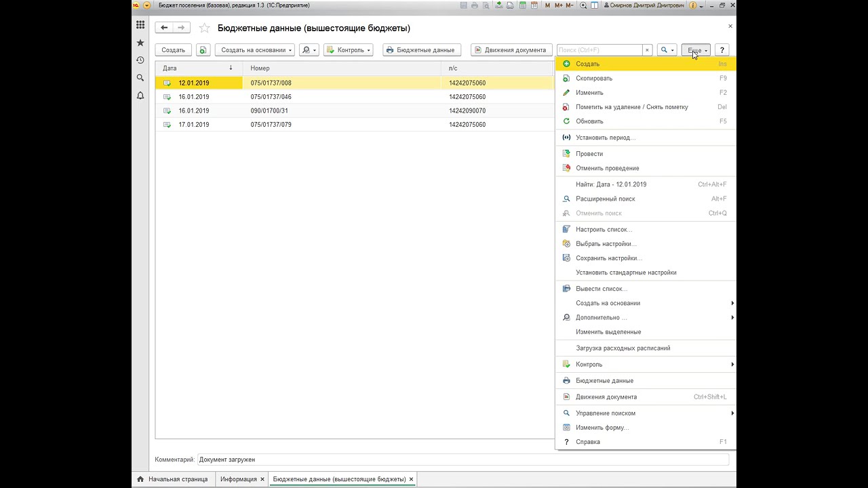Open History clock icon in sidebar

coord(140,60)
